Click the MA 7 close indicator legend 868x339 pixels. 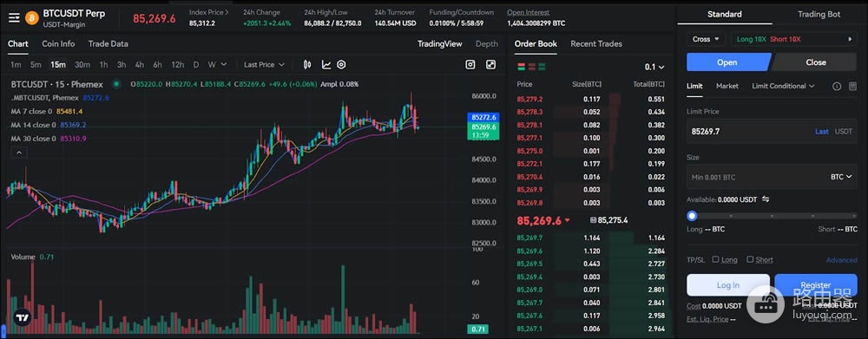click(x=48, y=111)
